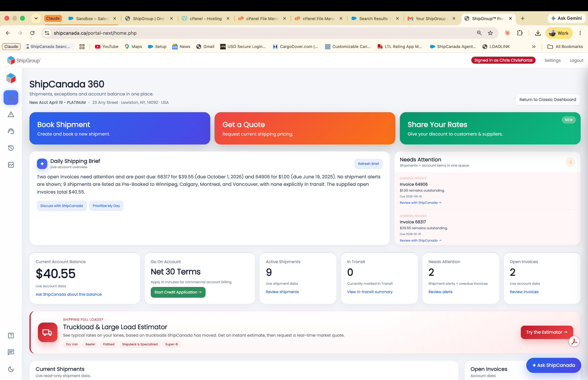Toggle dark mode with moon icon
Viewport: 588px width, 380px height.
(11, 369)
